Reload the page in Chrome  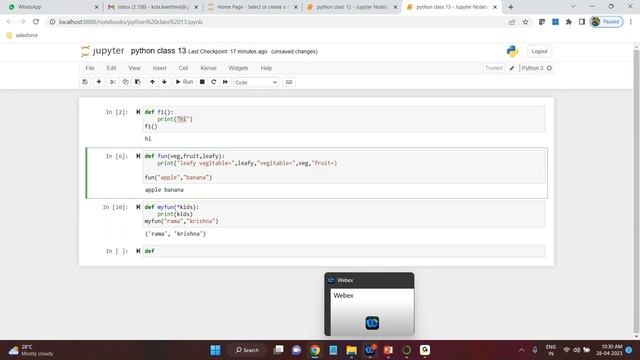click(36, 22)
